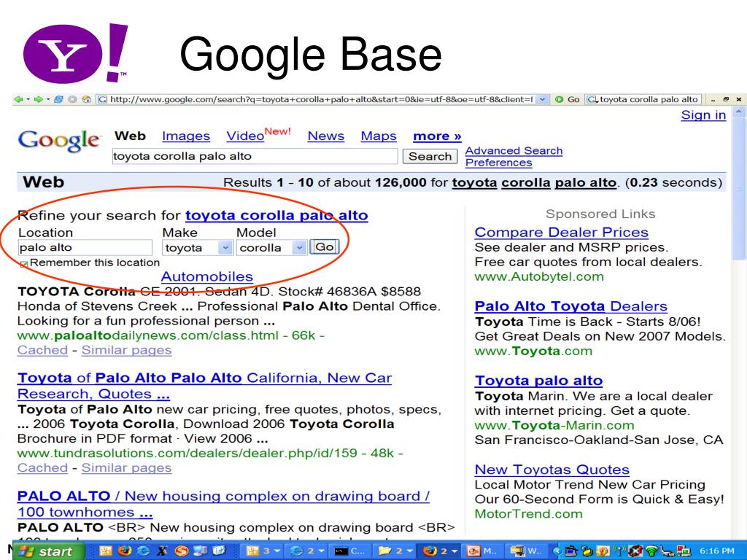Open Similar pages under tundrasolutions result
This screenshot has height=560, width=747.
126,467
